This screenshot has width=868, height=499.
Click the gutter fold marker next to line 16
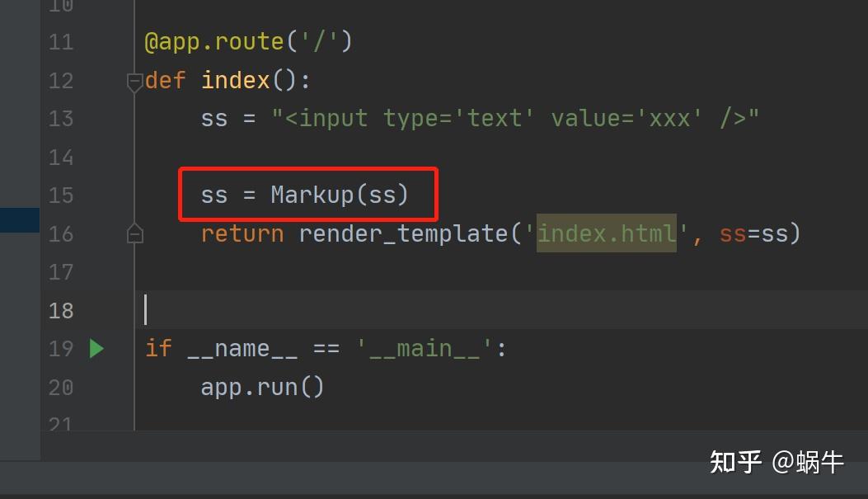tap(135, 234)
